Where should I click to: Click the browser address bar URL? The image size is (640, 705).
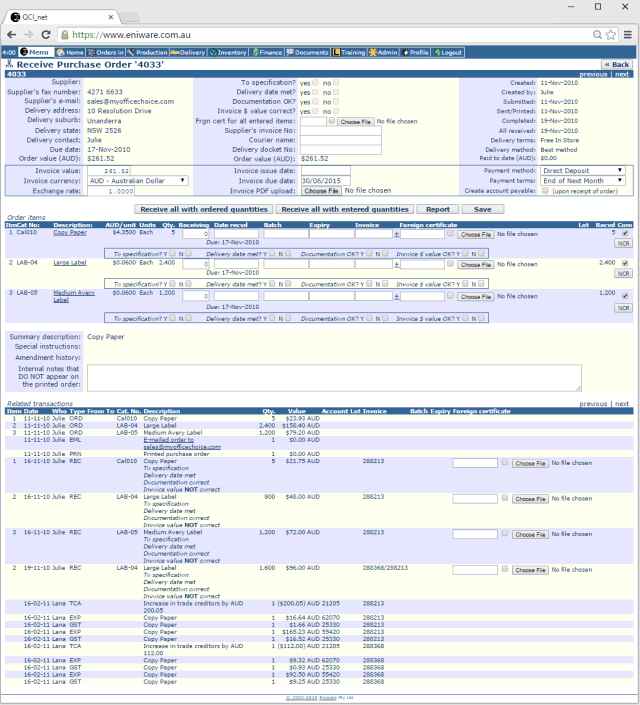[131, 35]
